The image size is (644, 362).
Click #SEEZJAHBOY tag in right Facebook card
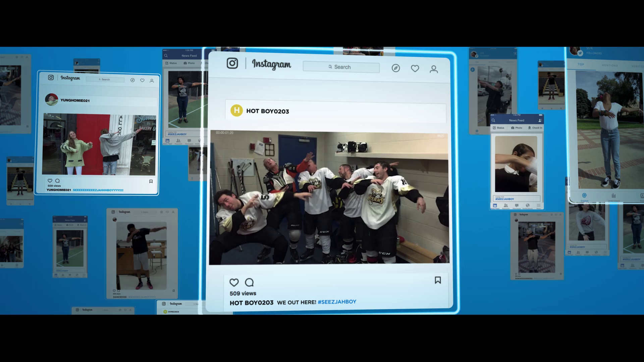tap(505, 199)
